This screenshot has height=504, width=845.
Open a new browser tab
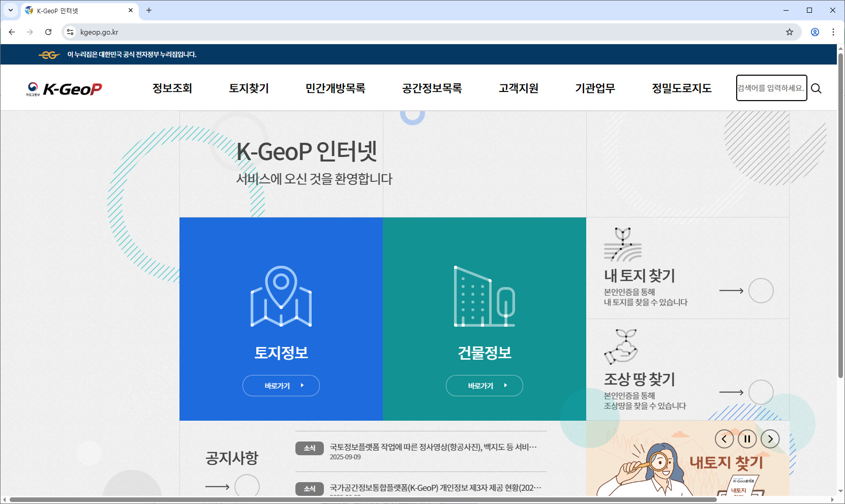point(149,10)
